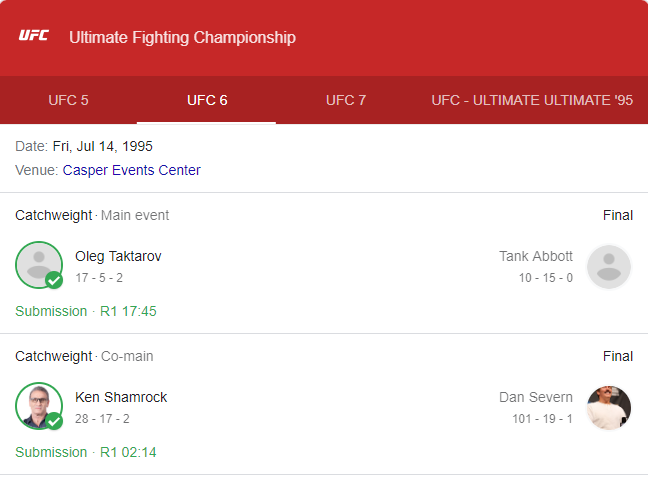Open the Casper Events Center link

pyautogui.click(x=131, y=170)
